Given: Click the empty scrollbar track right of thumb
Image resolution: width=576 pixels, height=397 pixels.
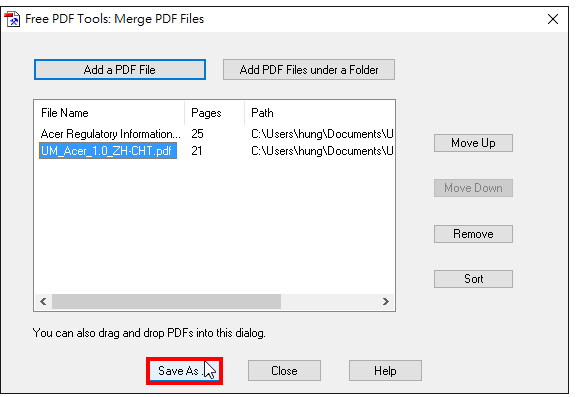Looking at the screenshot, I should [x=329, y=302].
